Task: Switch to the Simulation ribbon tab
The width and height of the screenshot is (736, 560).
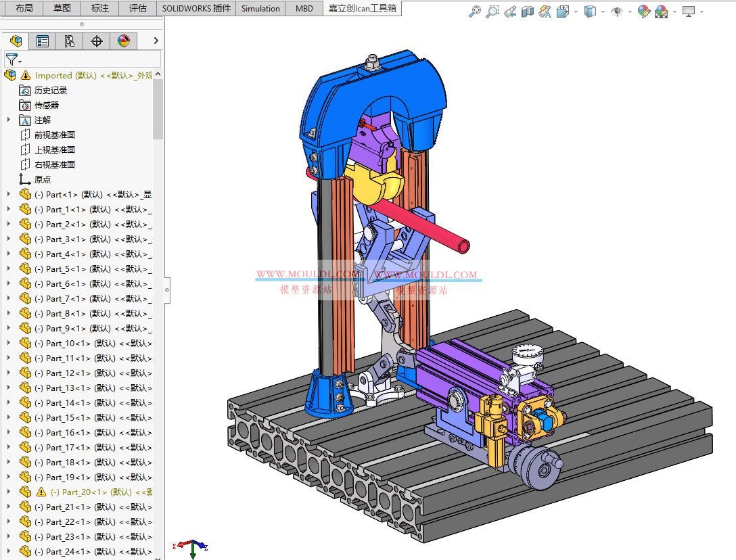Action: pos(260,9)
